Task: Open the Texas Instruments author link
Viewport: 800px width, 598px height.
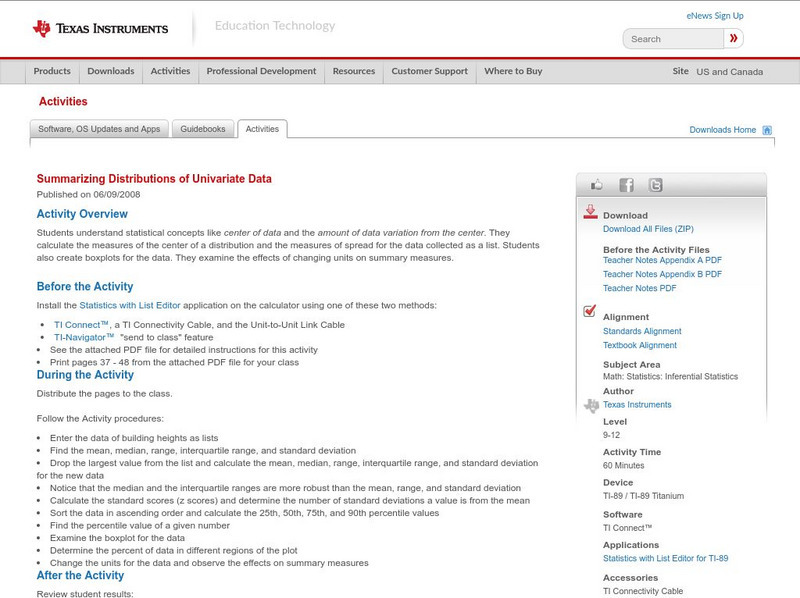Action: [x=637, y=405]
